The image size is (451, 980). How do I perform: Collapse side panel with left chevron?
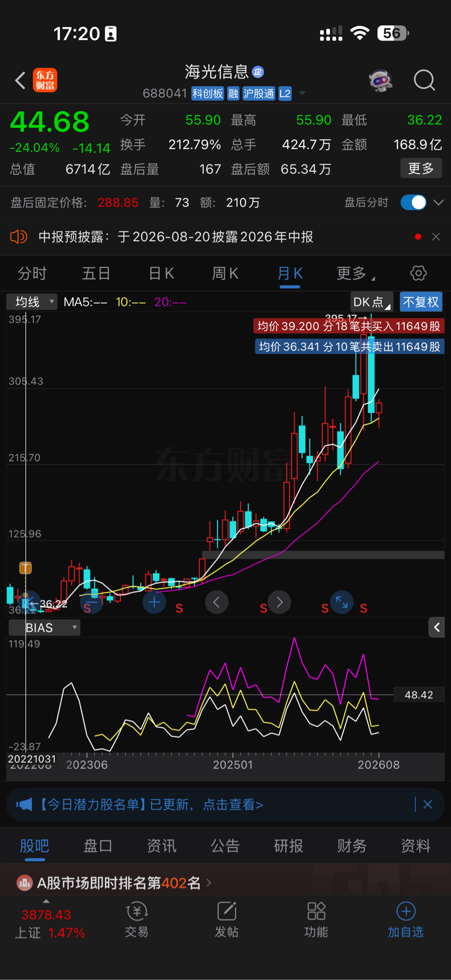pos(436,628)
